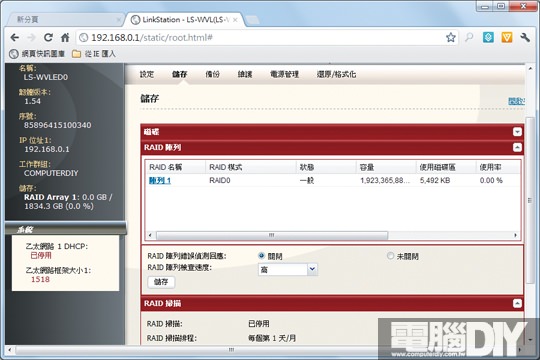Image resolution: width=540 pixels, height=360 pixels.
Task: Click the RAID table scroll left arrow
Action: coord(150,235)
